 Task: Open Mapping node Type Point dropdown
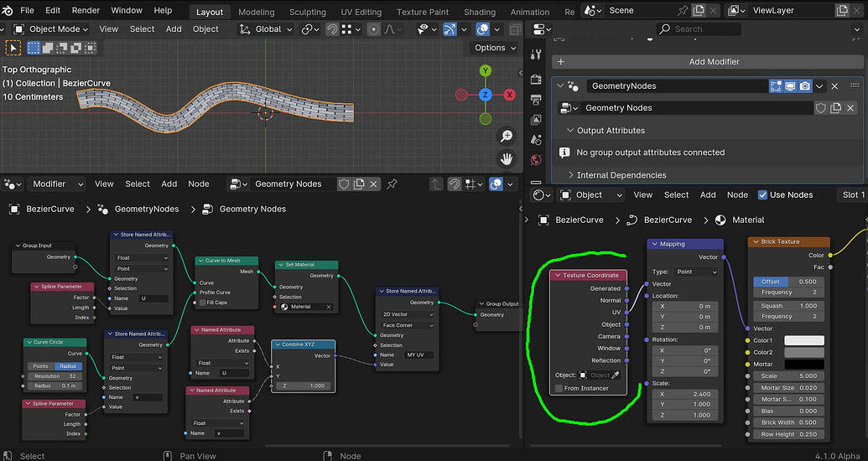click(x=696, y=272)
